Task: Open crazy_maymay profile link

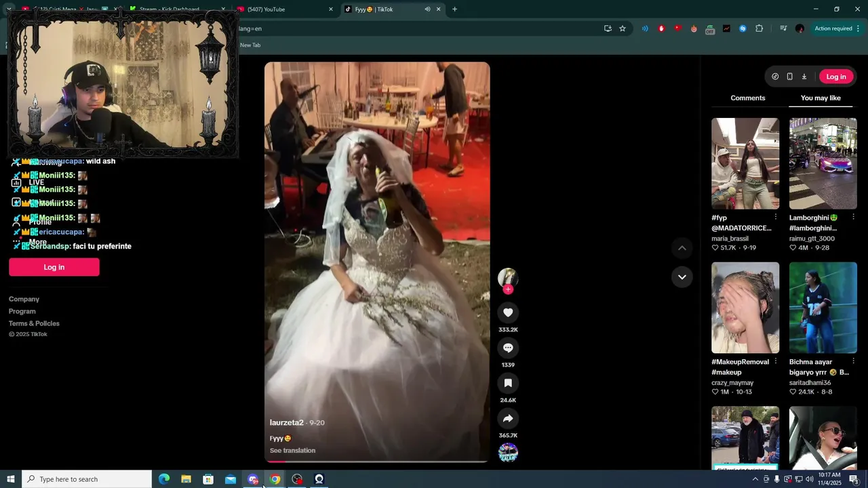Action: [732, 383]
